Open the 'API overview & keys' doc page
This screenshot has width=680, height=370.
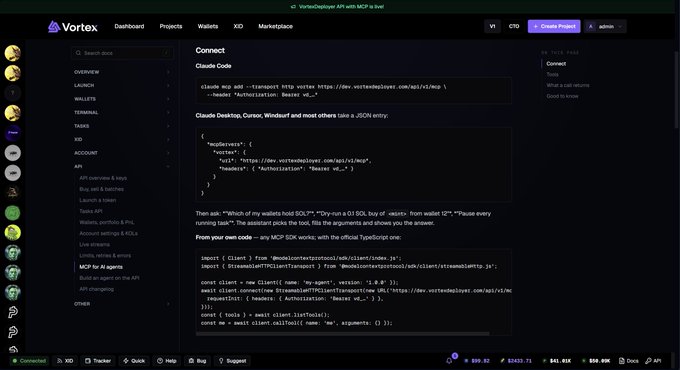103,178
